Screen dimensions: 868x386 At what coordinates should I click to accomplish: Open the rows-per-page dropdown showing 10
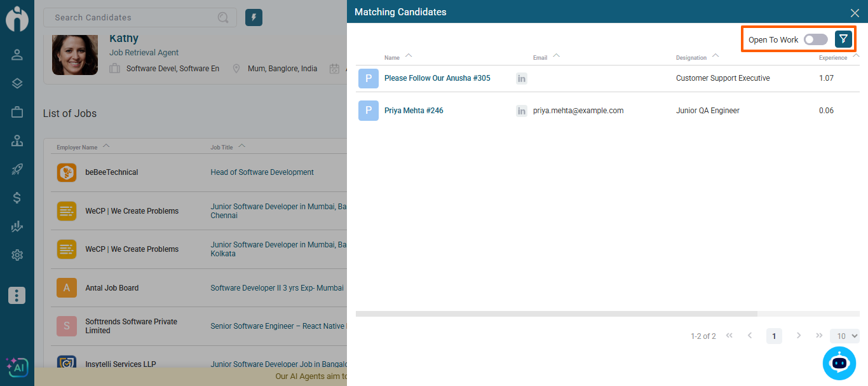pos(844,336)
